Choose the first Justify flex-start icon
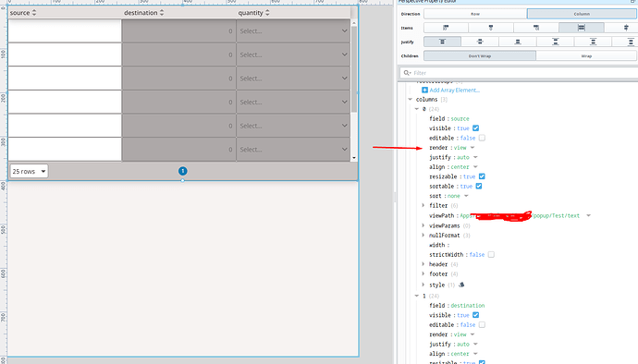The width and height of the screenshot is (638, 364). [442, 42]
